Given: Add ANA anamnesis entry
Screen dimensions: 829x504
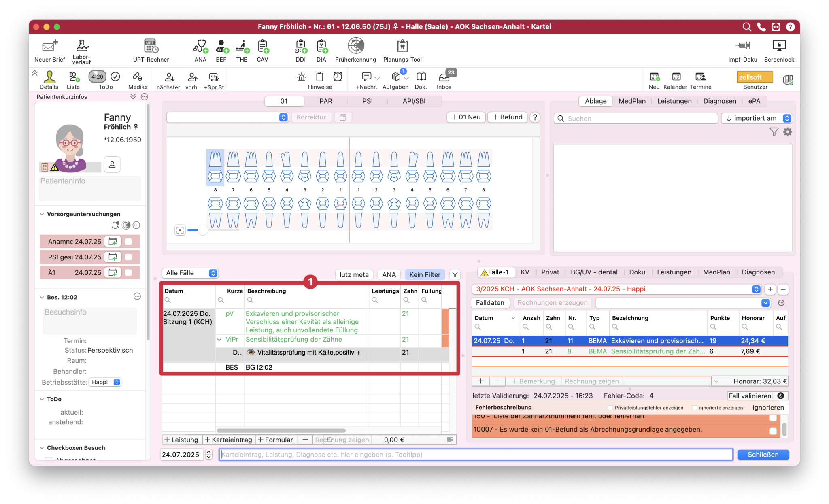Looking at the screenshot, I should pyautogui.click(x=200, y=50).
